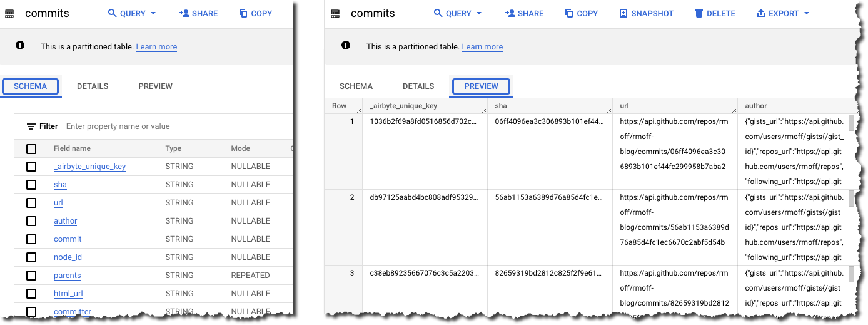Viewport: 868px width, 325px height.
Task: Expand the Query dropdown in right panel
Action: point(479,13)
